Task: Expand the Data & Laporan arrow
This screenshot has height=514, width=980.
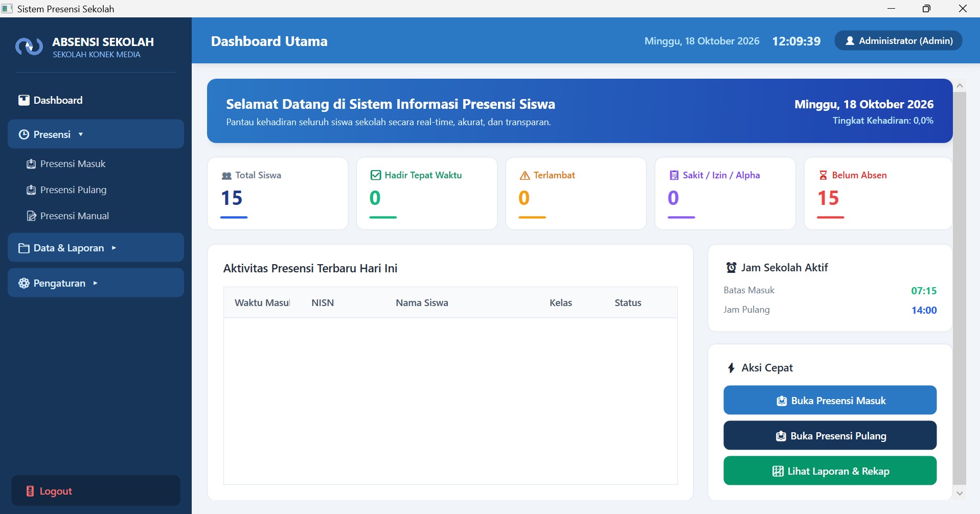Action: [x=113, y=248]
